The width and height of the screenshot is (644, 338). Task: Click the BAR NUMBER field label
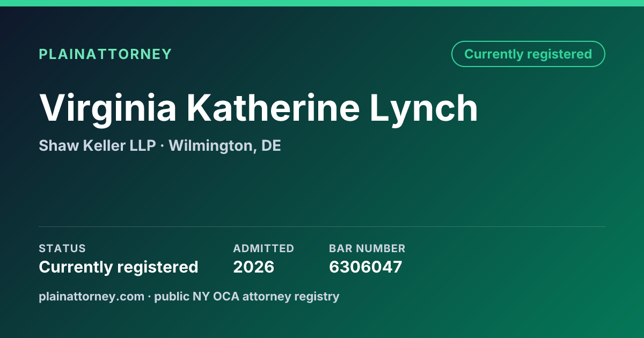(367, 248)
